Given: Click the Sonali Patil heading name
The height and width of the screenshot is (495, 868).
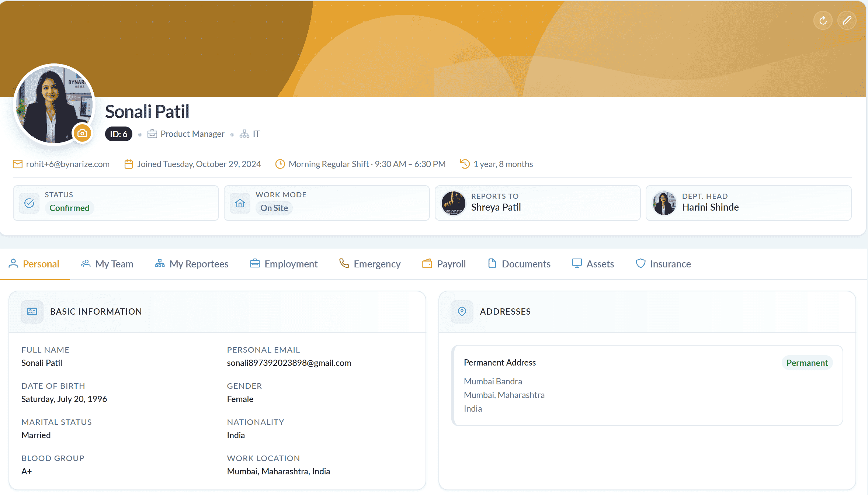Looking at the screenshot, I should pos(147,112).
